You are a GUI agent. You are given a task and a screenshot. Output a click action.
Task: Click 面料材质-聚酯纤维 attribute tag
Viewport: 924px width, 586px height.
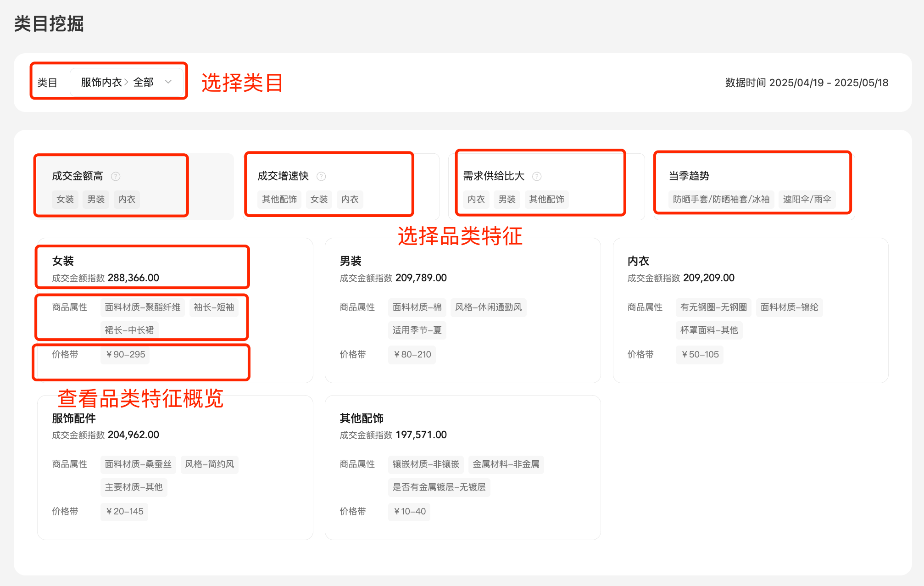click(142, 307)
